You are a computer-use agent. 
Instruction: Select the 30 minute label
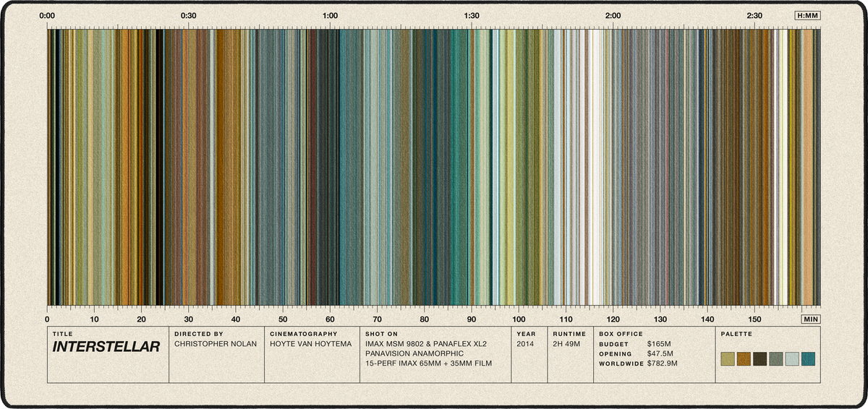[189, 319]
